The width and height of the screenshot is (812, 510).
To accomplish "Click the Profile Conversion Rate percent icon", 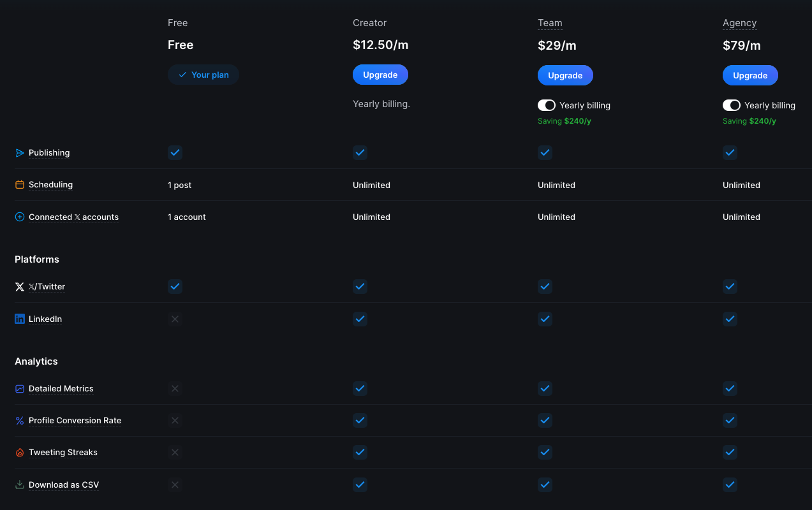I will click(x=20, y=421).
